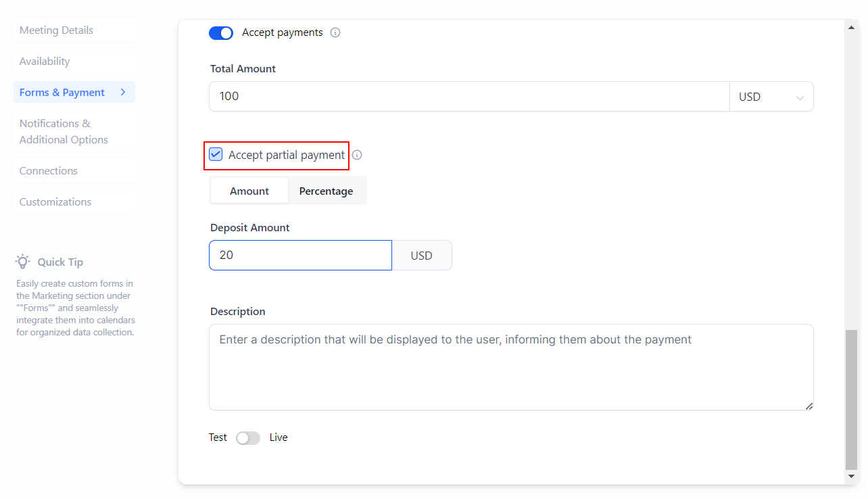Click the Deposit Amount input field
Viewport: 868px width, 499px height.
[x=300, y=256]
